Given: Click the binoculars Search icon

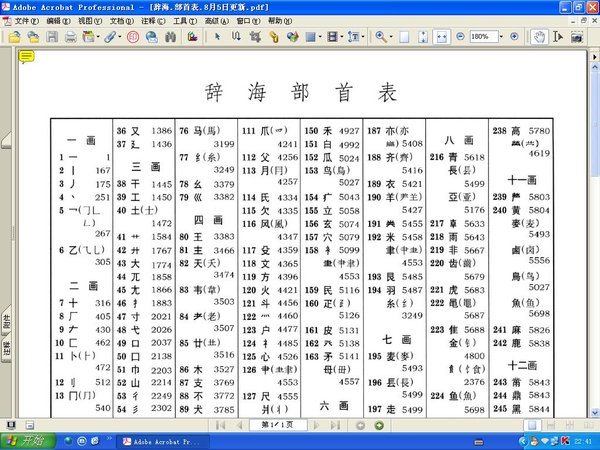Looking at the screenshot, I should coord(169,37).
